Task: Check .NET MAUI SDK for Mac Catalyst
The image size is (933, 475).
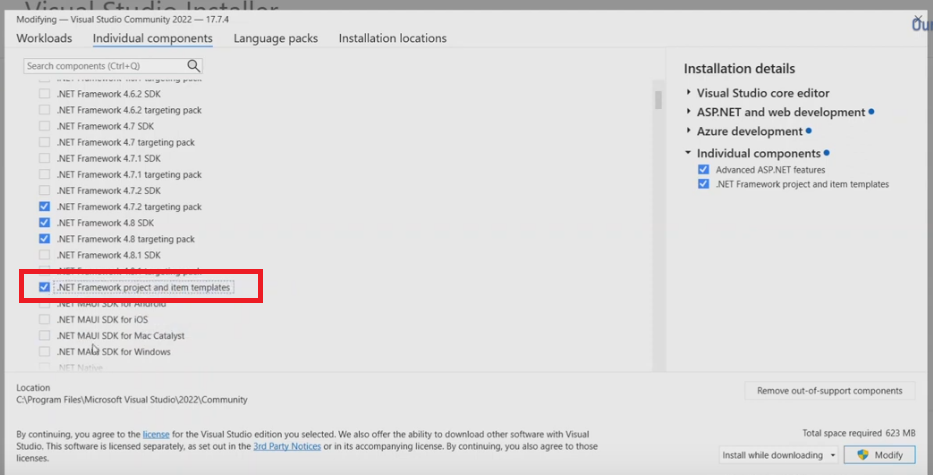Action: coord(45,335)
